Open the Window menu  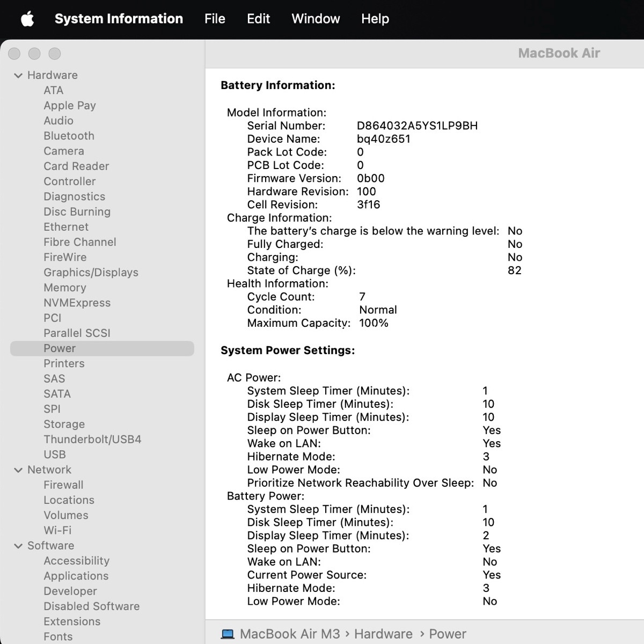tap(316, 19)
